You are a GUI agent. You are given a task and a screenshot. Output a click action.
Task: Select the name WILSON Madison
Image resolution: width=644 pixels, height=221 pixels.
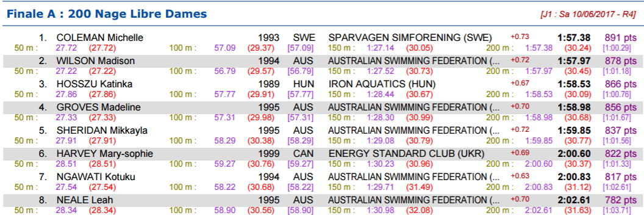pos(96,61)
